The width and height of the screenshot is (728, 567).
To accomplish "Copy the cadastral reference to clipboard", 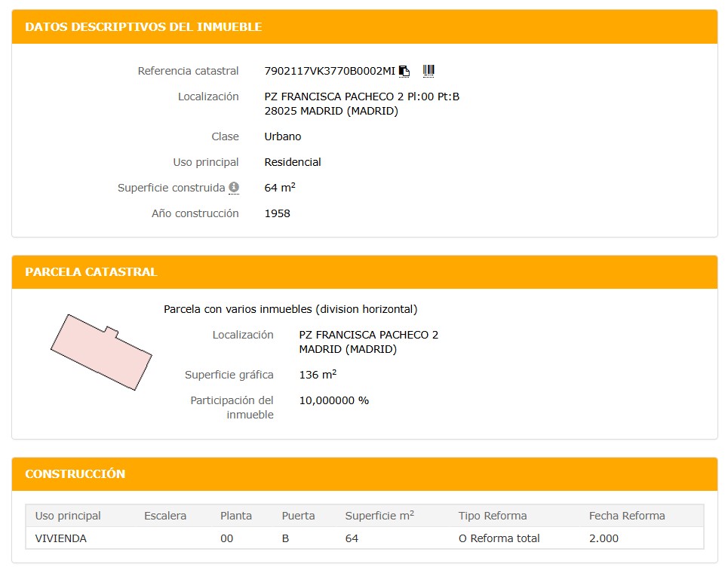I will click(404, 71).
